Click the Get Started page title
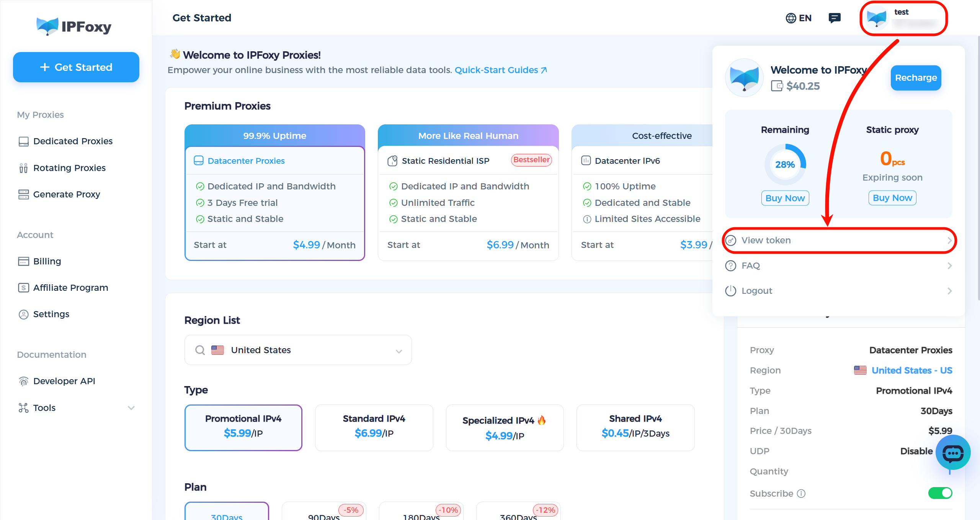980x520 pixels. [202, 18]
